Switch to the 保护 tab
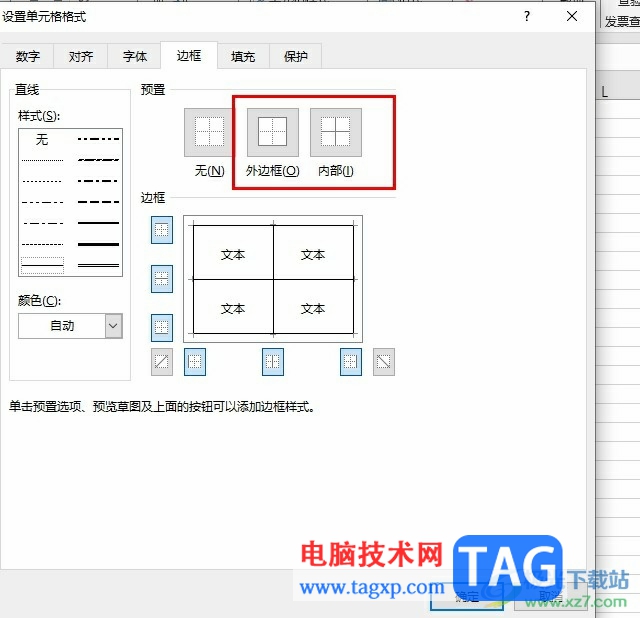The height and width of the screenshot is (618, 640). click(x=296, y=56)
